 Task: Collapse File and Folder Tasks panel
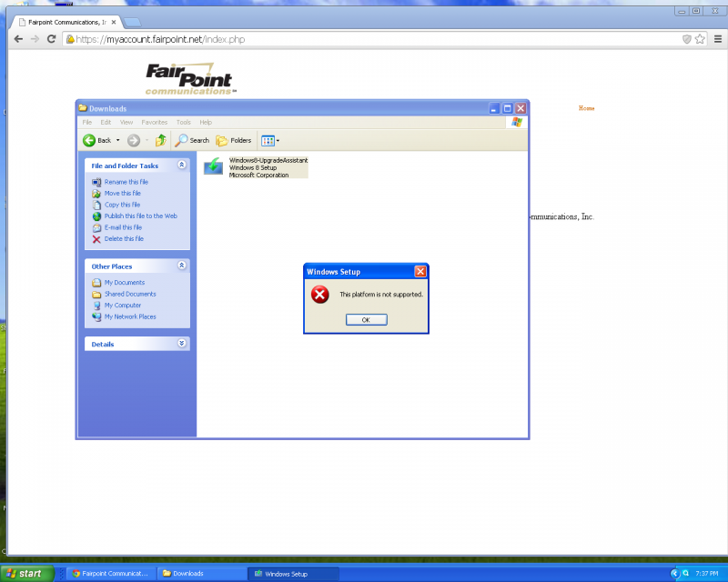[181, 165]
